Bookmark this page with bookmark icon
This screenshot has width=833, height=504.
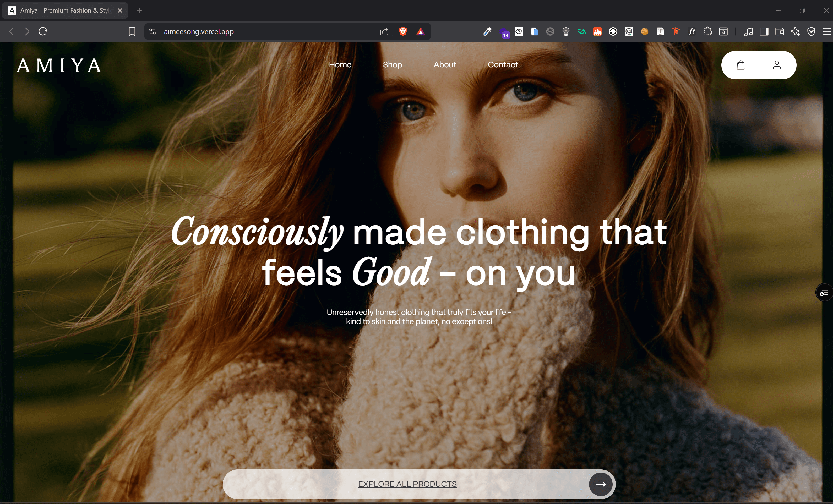point(132,31)
